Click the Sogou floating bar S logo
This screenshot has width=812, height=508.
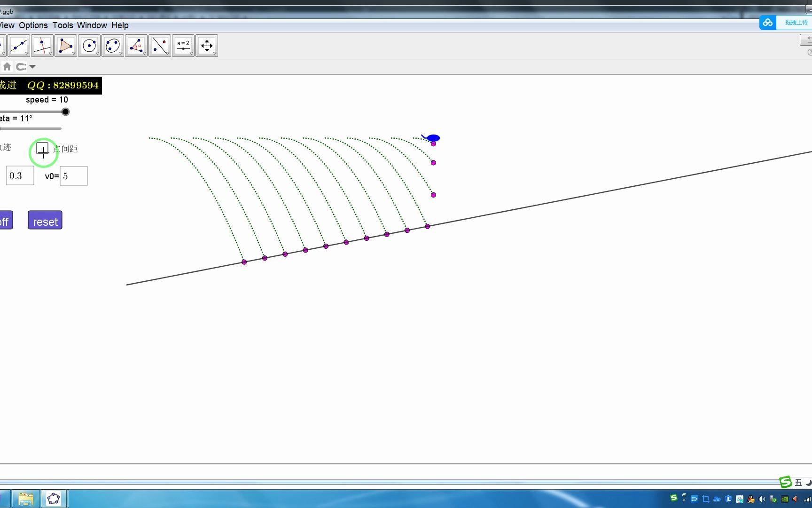coord(786,482)
